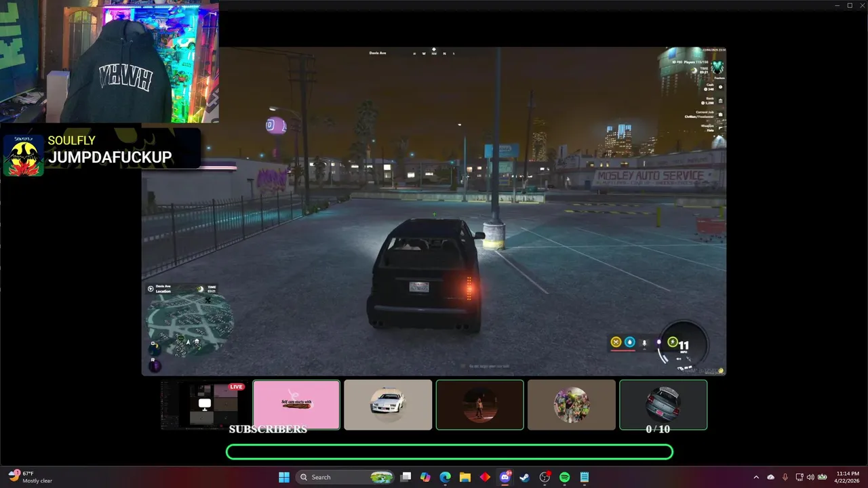Click the taskbar Search box
This screenshot has width=868, height=488.
click(x=346, y=477)
